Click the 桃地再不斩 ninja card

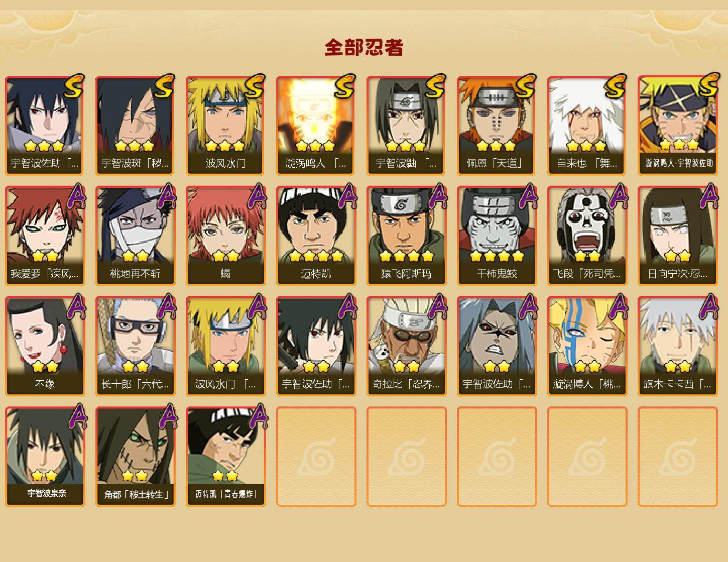(x=135, y=236)
